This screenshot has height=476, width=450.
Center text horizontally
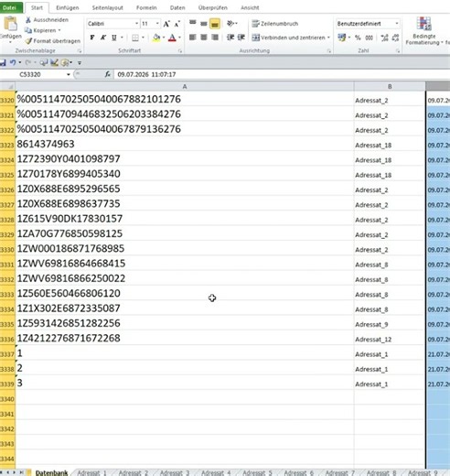[x=204, y=38]
